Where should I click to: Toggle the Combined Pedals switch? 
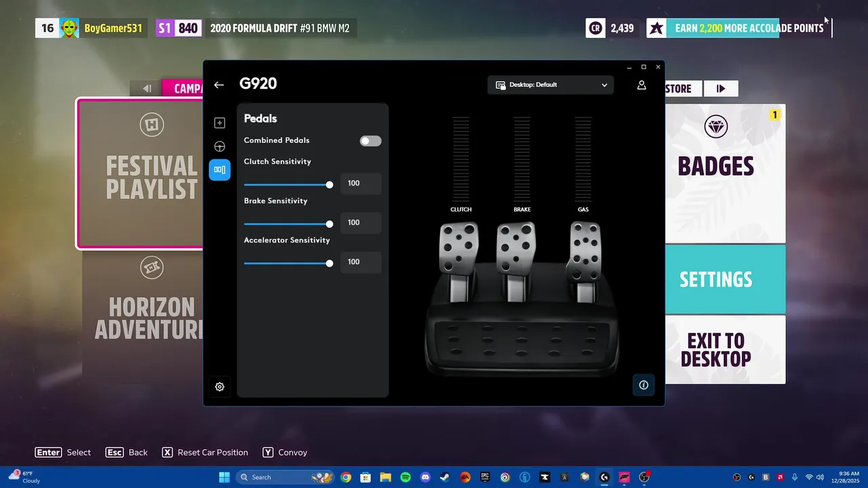pos(370,141)
